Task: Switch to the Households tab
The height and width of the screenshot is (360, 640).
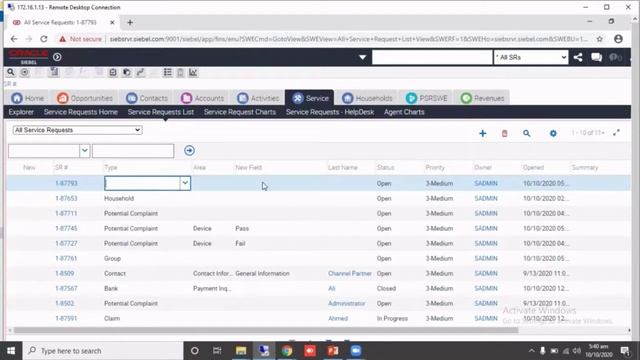Action: (x=367, y=98)
